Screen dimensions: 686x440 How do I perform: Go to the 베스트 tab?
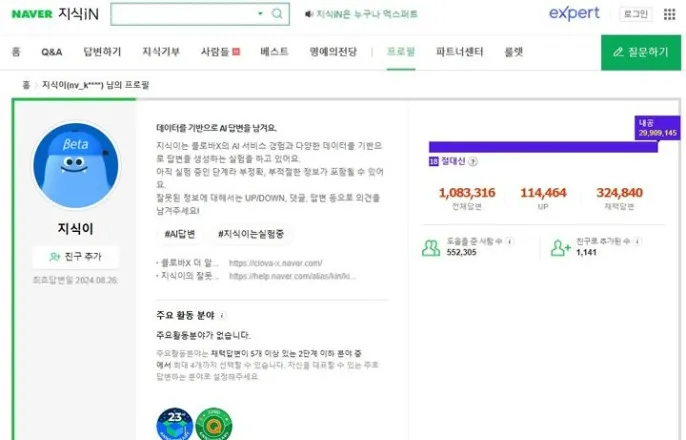click(x=274, y=52)
